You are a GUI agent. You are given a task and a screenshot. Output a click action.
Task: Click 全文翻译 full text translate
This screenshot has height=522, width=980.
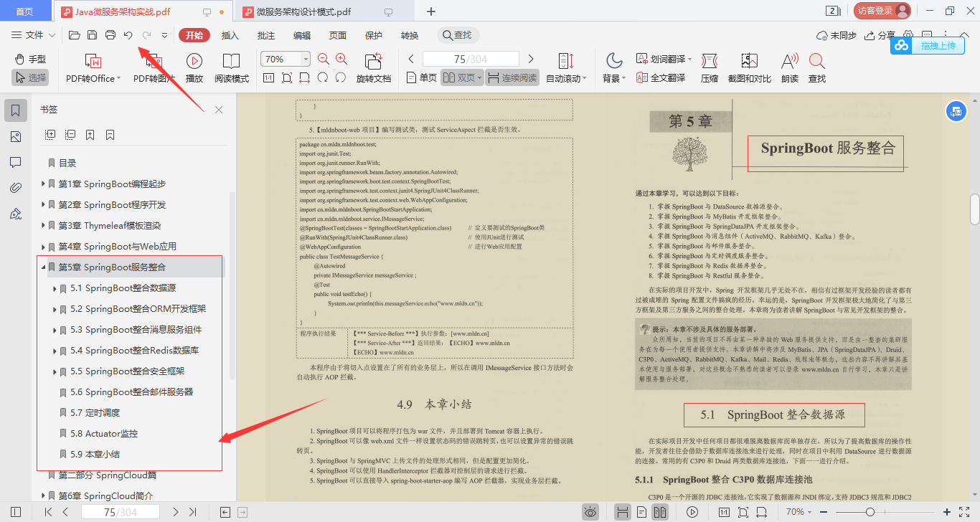[661, 77]
